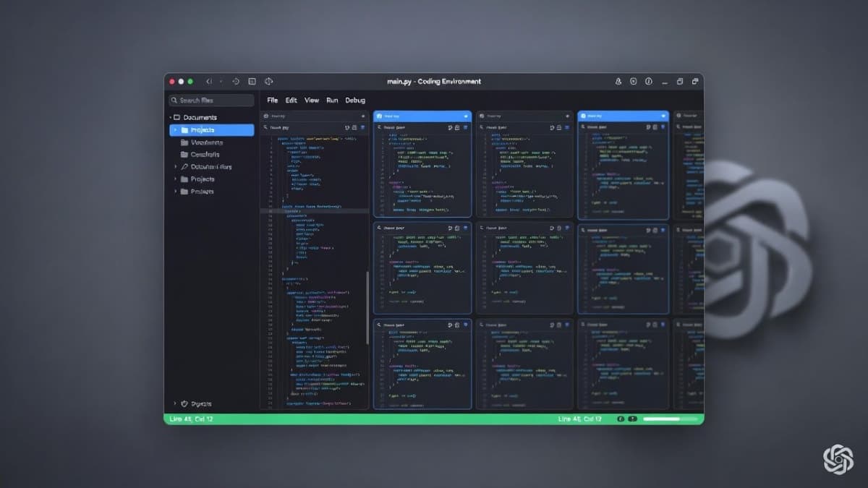Click the magnifier icon in the Search files box

point(174,100)
